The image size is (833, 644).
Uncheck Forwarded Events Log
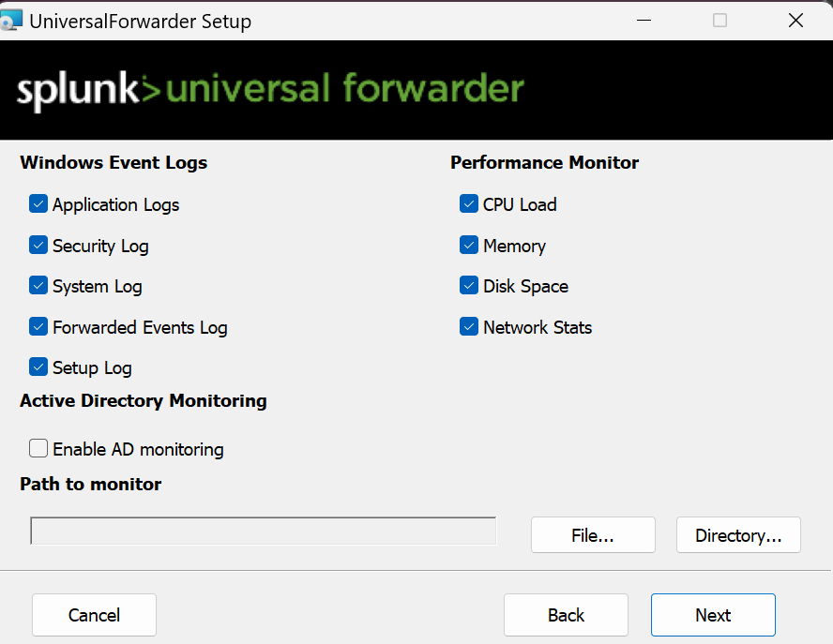(x=38, y=326)
